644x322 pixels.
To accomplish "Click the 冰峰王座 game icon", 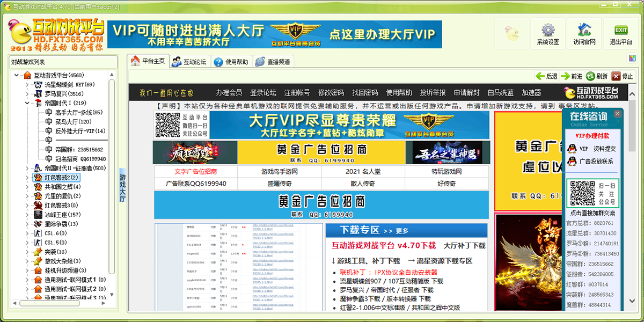I will coord(38,215).
